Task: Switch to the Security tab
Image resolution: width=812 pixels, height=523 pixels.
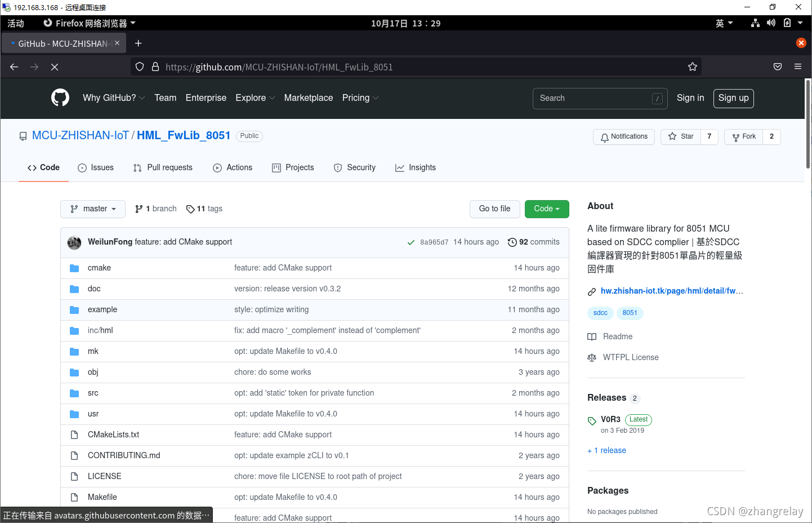Action: click(x=355, y=167)
